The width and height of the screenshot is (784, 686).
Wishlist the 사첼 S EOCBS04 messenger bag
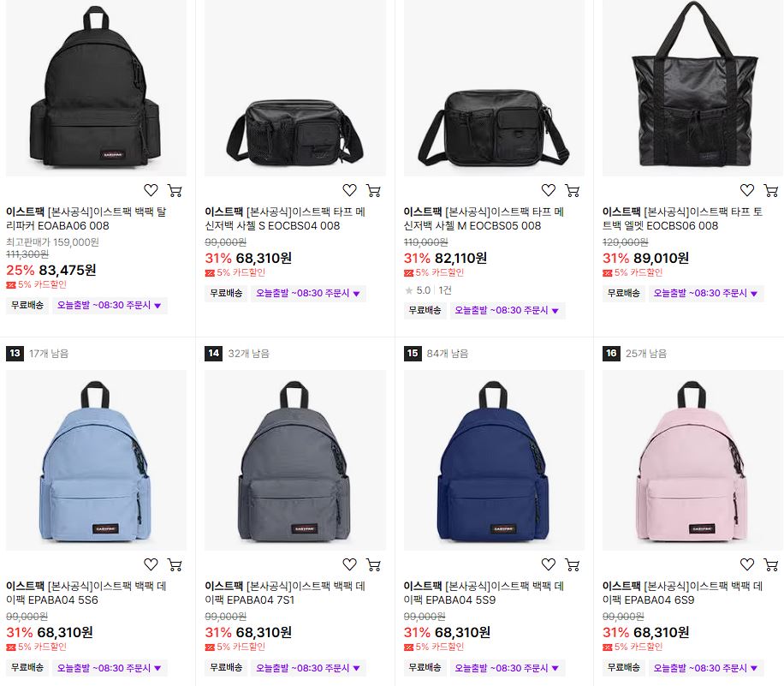(349, 190)
